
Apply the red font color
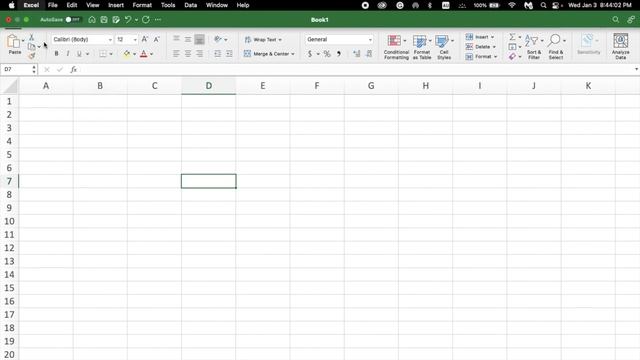pyautogui.click(x=144, y=53)
